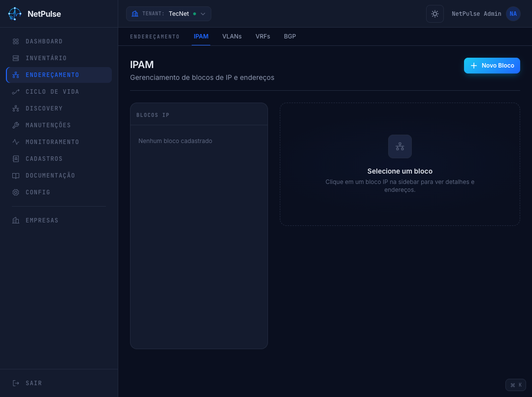532x397 pixels.
Task: Open Cadastros page
Action: [59, 159]
